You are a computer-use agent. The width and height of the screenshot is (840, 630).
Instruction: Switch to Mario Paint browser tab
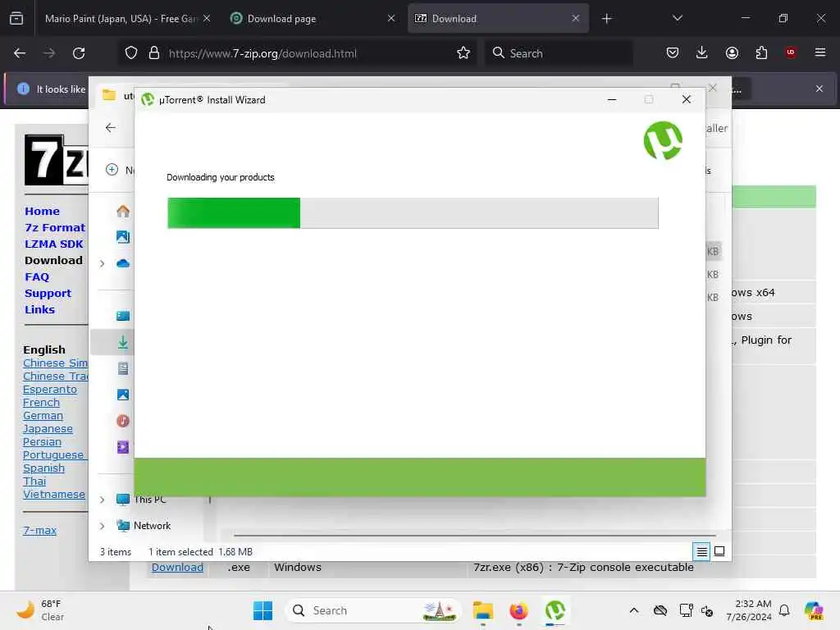[121, 19]
